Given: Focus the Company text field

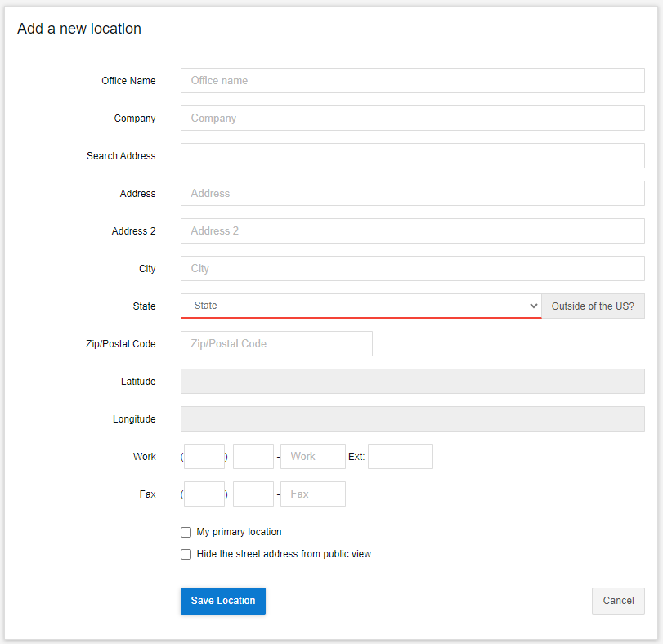Looking at the screenshot, I should (412, 118).
